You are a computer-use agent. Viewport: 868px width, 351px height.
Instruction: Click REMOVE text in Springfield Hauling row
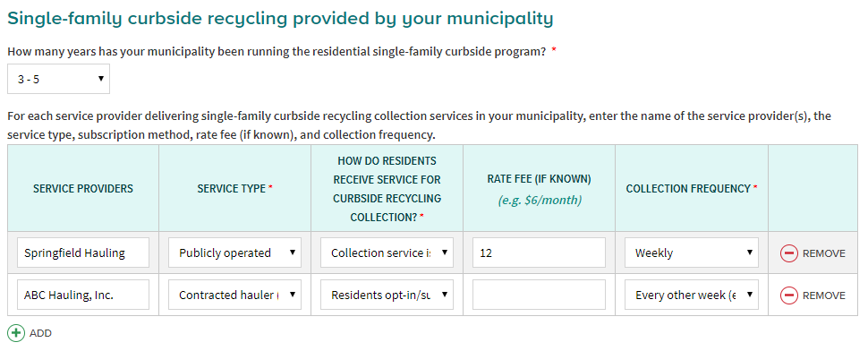click(x=824, y=253)
